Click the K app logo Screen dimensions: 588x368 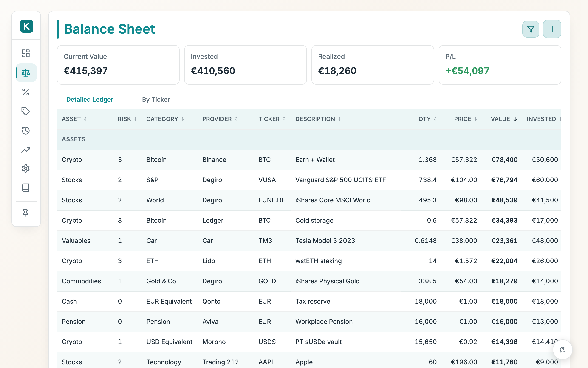pos(26,26)
